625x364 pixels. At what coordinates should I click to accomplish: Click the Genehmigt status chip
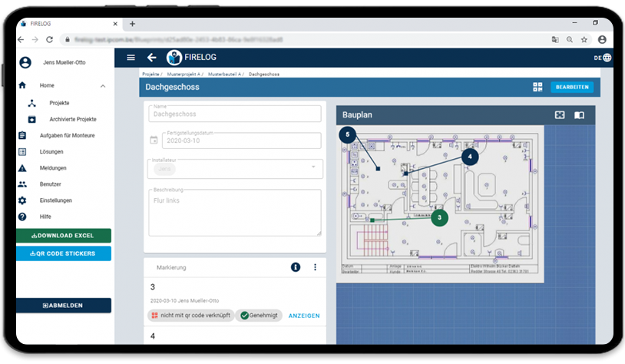click(259, 316)
